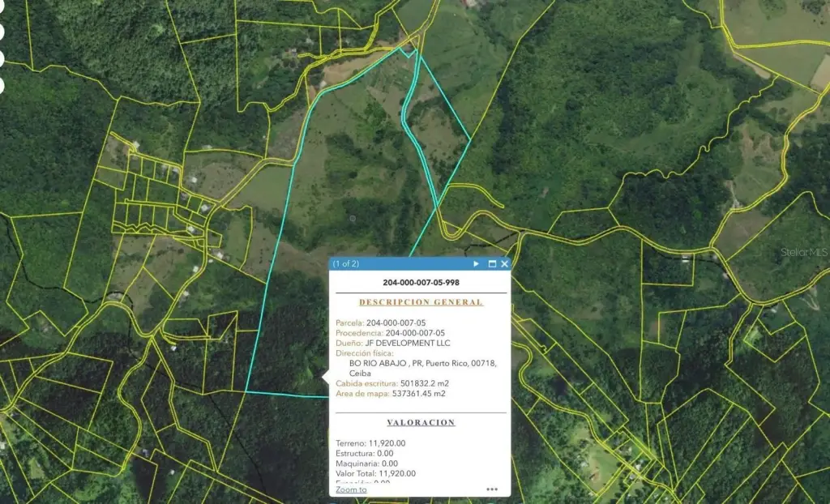Click the "(1 of 2)" popup counter
830x504 pixels.
coord(346,263)
